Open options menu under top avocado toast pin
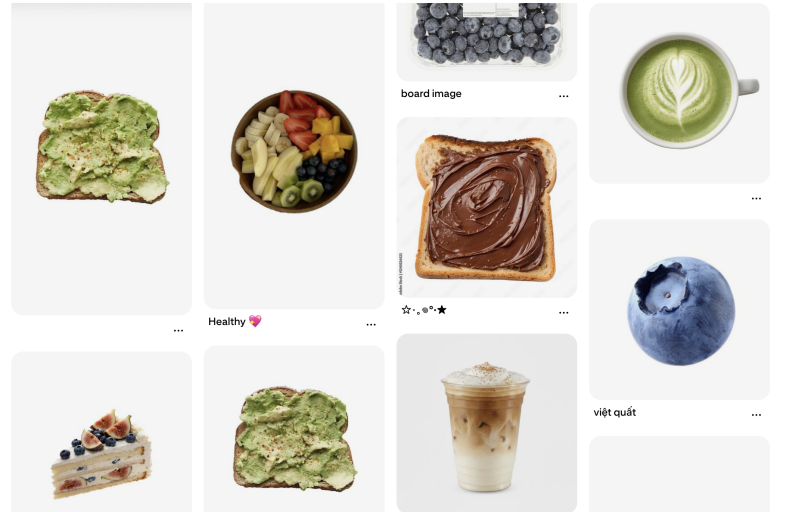Image resolution: width=799 pixels, height=512 pixels. point(178,331)
